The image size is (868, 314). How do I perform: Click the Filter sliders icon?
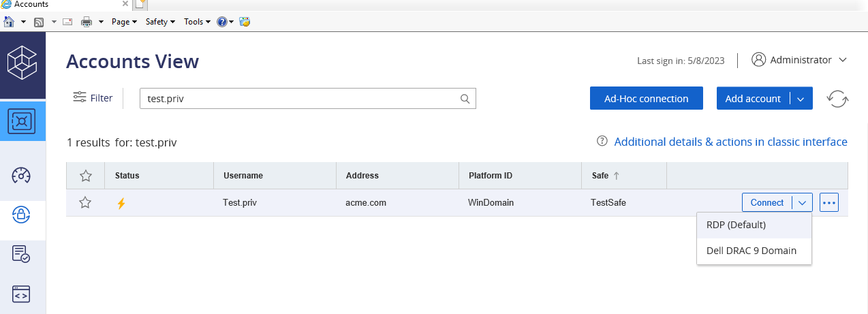(x=80, y=97)
